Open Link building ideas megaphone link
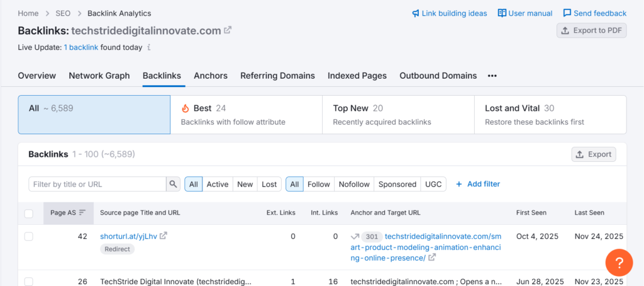Screen dimensions: 644x286 (449, 13)
